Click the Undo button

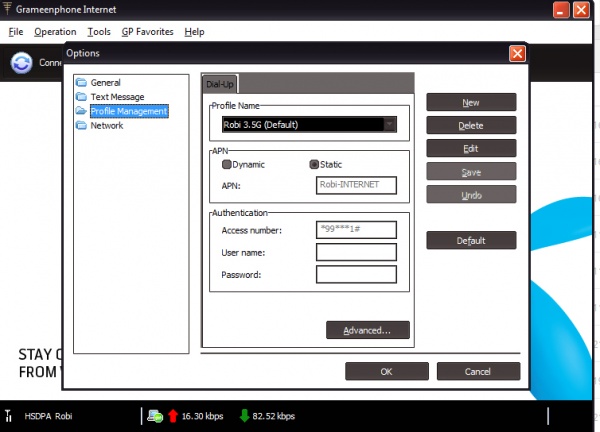pyautogui.click(x=471, y=195)
